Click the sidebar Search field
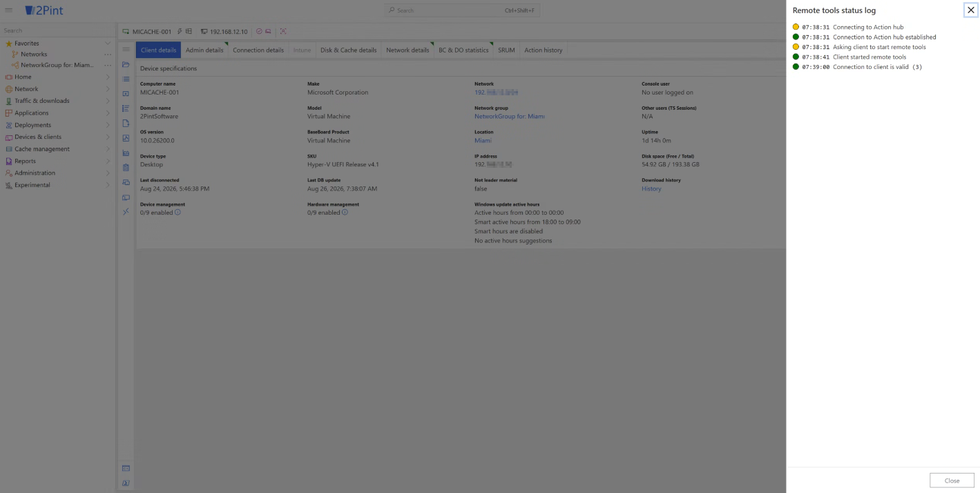 point(57,30)
